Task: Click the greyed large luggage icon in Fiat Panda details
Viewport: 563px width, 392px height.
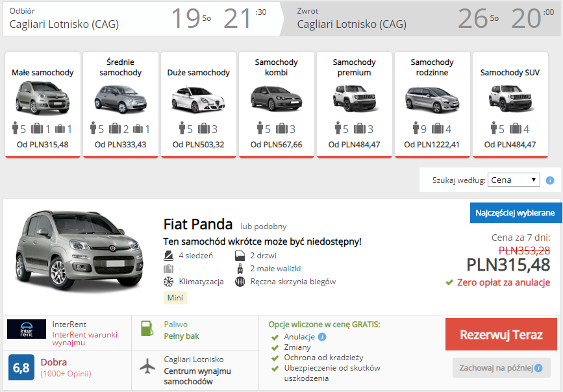Action: pyautogui.click(x=168, y=269)
